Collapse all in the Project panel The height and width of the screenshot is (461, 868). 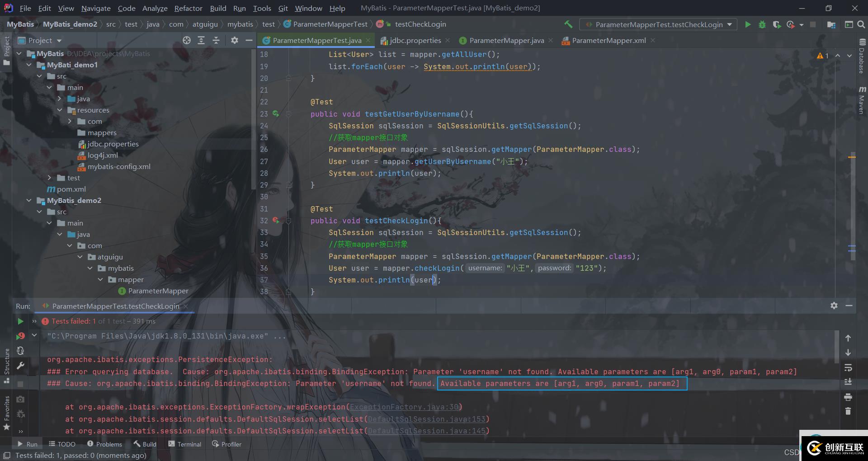point(216,40)
